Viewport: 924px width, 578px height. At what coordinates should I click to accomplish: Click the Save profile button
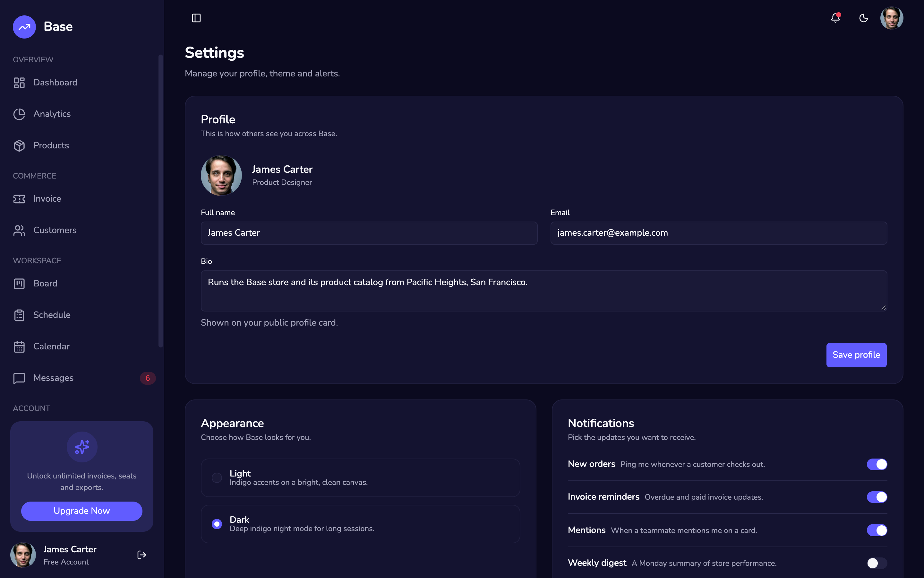[856, 355]
